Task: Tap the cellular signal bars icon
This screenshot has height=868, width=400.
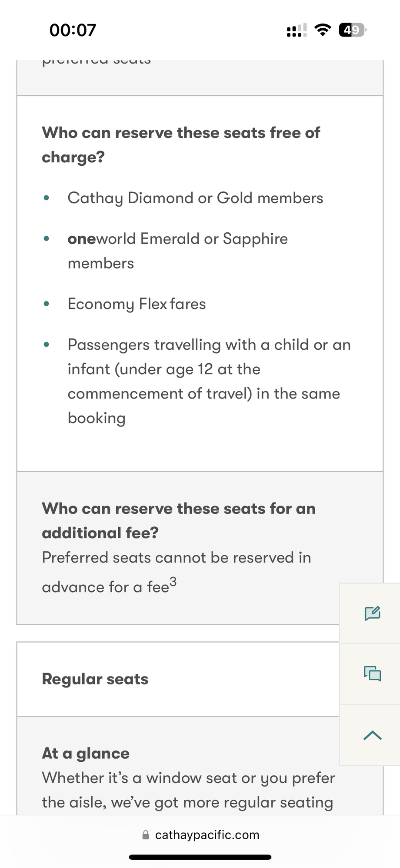Action: [297, 30]
